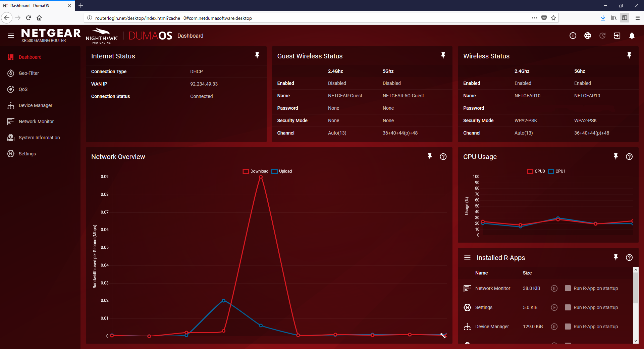Pause the Device Manager R-App
The width and height of the screenshot is (644, 349).
click(554, 327)
